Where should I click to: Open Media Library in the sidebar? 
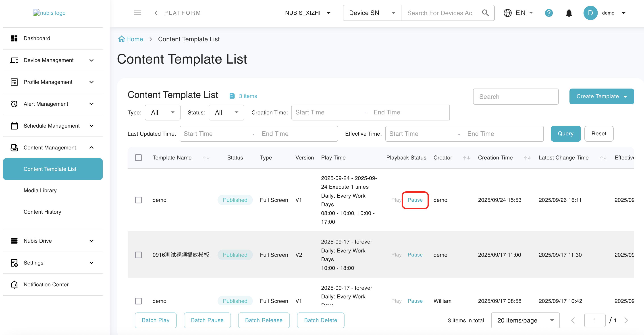pos(40,191)
